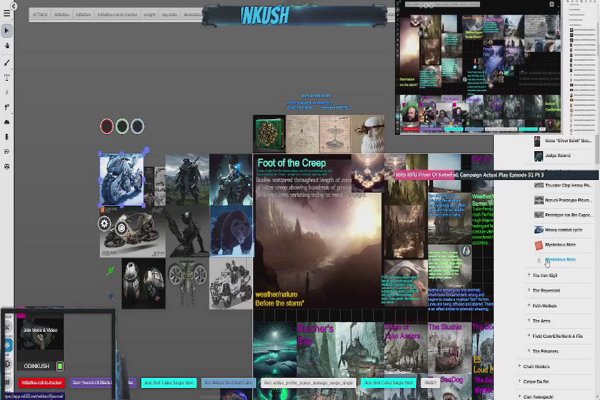Choose the Layers tool below Select
The width and height of the screenshot is (600, 400).
coord(7,45)
